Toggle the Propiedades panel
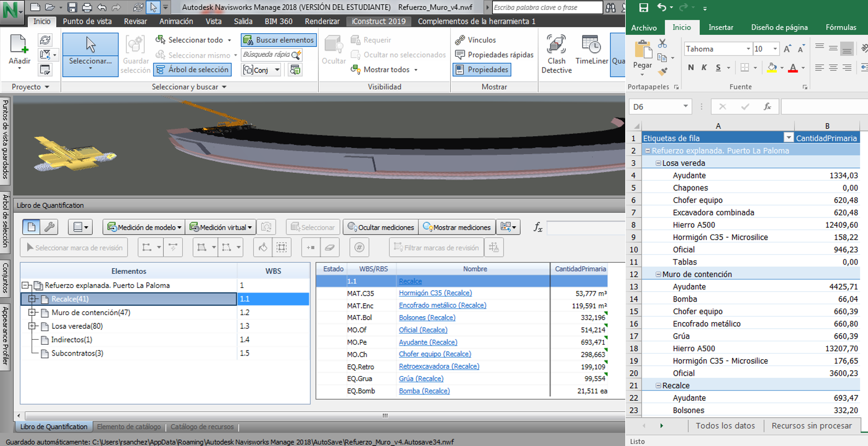This screenshot has height=446, width=868. (482, 70)
